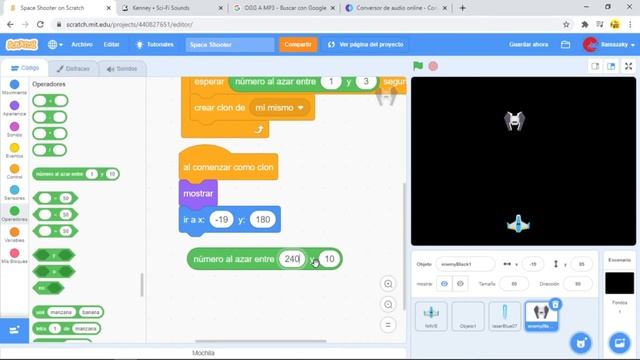Click the 10 field in workspace random block

click(x=329, y=259)
